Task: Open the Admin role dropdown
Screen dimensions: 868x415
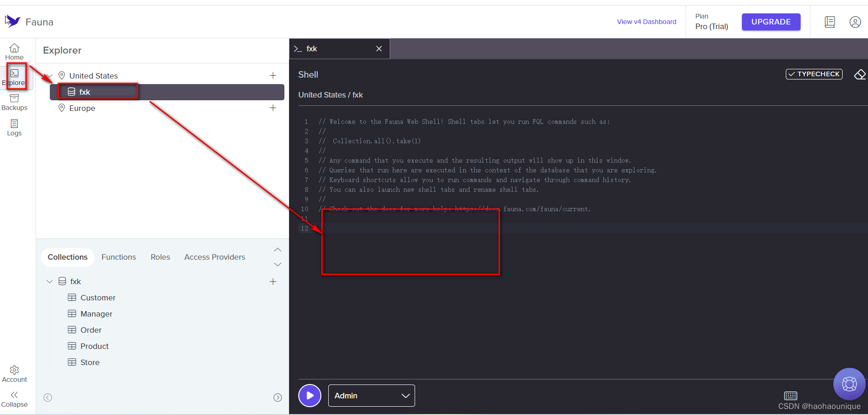Action: (x=372, y=396)
